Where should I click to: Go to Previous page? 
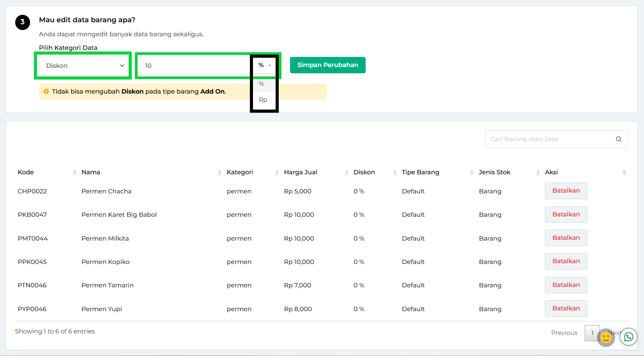tap(564, 333)
